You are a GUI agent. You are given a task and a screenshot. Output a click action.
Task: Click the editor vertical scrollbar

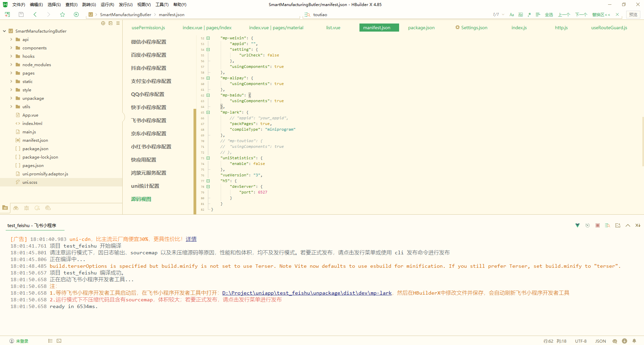[642, 141]
